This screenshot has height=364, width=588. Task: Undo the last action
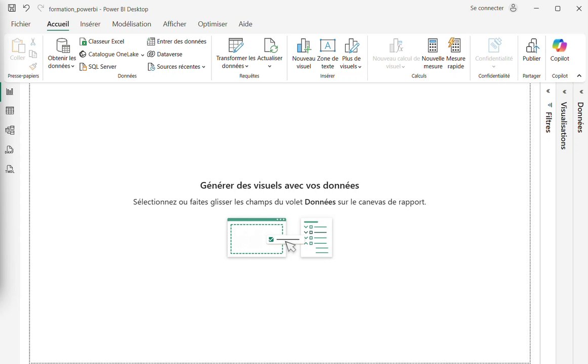(x=26, y=8)
